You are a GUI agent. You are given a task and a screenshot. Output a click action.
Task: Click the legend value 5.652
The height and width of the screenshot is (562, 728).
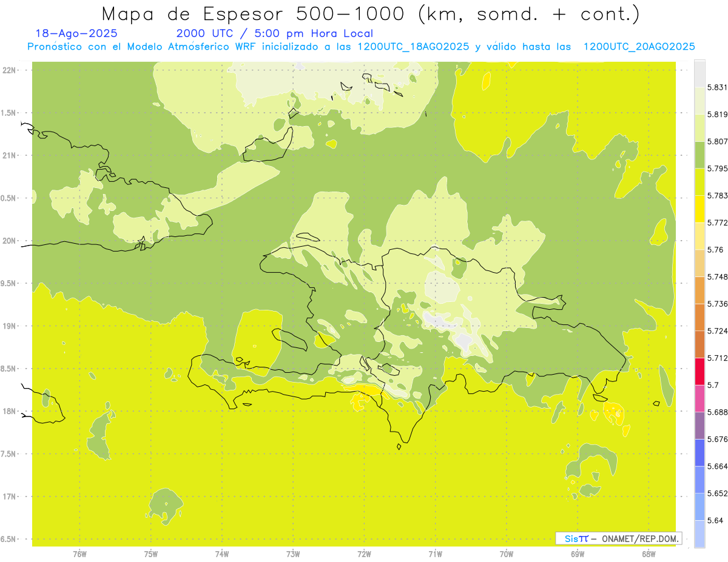718,493
